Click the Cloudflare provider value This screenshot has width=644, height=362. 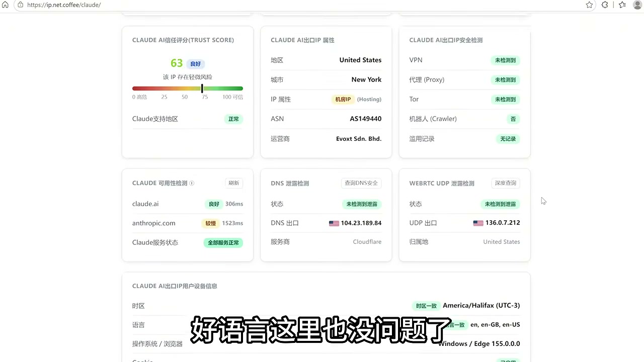pyautogui.click(x=367, y=242)
